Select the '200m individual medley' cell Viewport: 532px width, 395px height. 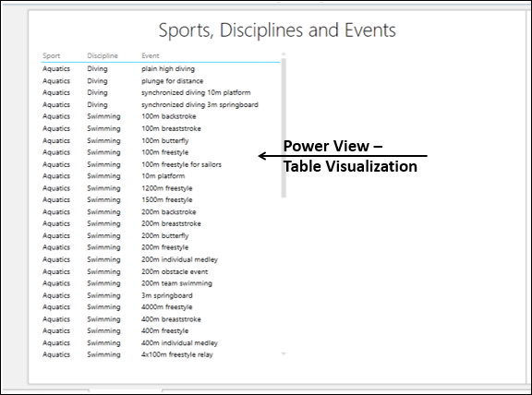(x=179, y=259)
